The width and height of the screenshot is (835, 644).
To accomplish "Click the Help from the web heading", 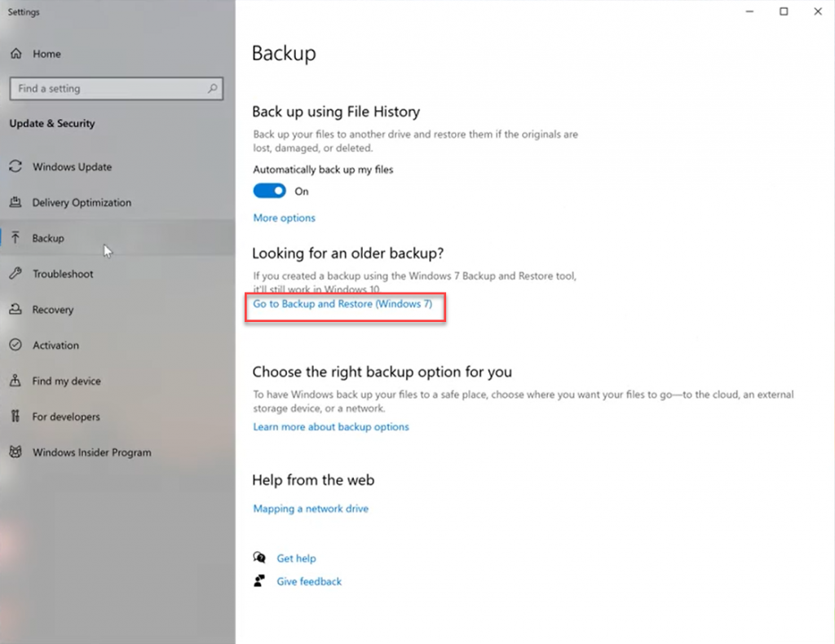I will [313, 480].
